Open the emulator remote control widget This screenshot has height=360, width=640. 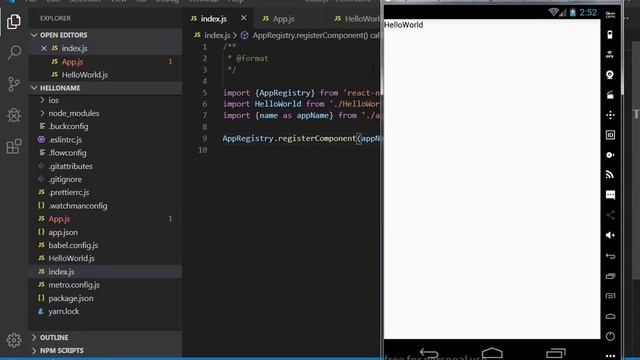[610, 115]
